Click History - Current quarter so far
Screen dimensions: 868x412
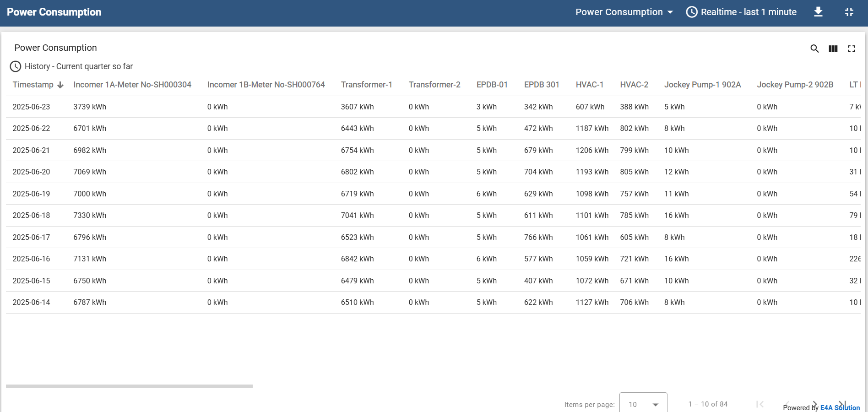(79, 66)
